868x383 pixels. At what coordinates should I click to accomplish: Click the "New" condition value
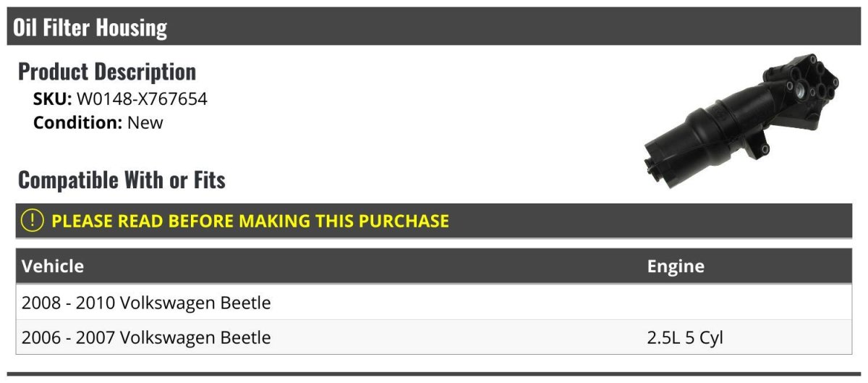coord(145,122)
